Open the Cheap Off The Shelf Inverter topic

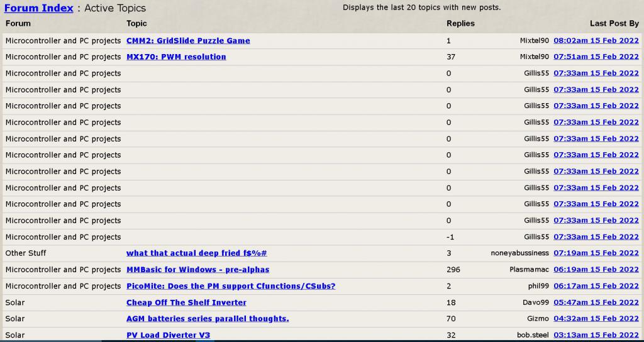(186, 302)
